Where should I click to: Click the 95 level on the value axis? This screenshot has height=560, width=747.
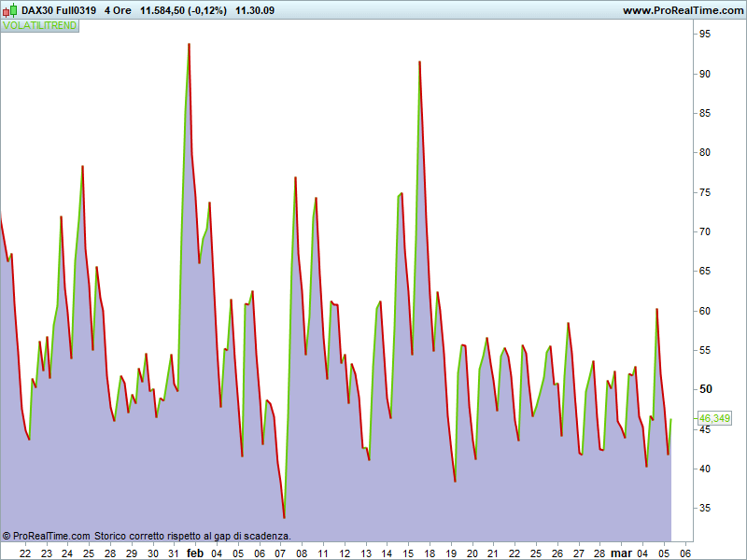705,35
